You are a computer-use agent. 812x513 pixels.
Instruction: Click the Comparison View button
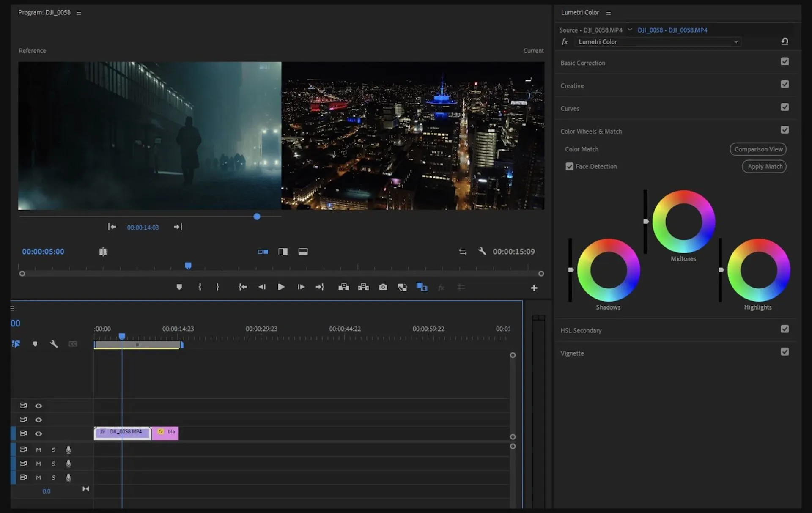click(x=758, y=149)
